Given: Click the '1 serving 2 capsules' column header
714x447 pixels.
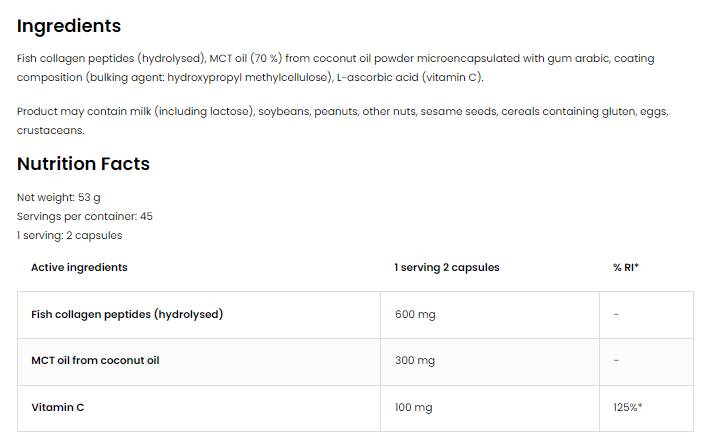Looking at the screenshot, I should 447,267.
